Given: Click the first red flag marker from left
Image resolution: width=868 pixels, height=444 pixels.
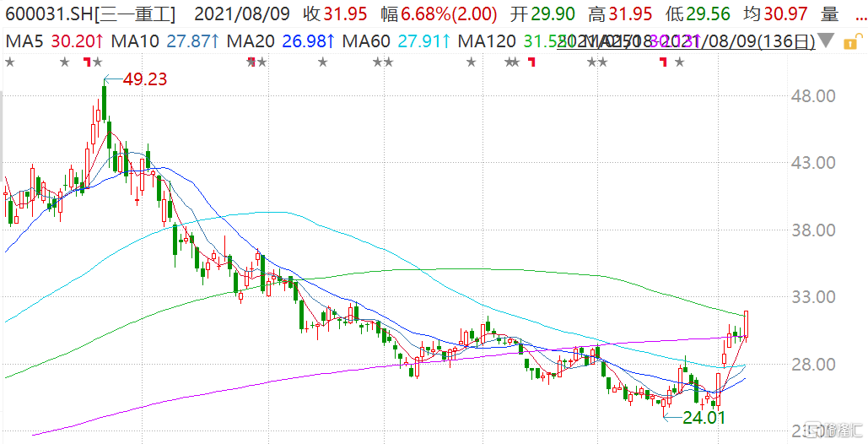Looking at the screenshot, I should pyautogui.click(x=87, y=62).
